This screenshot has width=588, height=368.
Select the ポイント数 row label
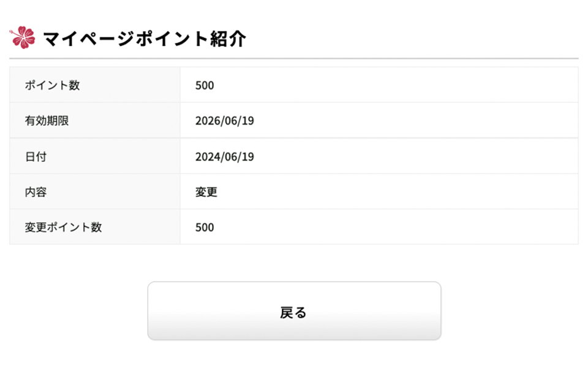point(53,85)
